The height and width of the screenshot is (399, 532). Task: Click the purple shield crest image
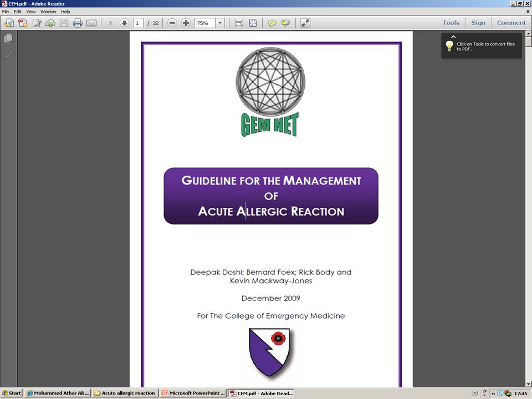pyautogui.click(x=270, y=352)
